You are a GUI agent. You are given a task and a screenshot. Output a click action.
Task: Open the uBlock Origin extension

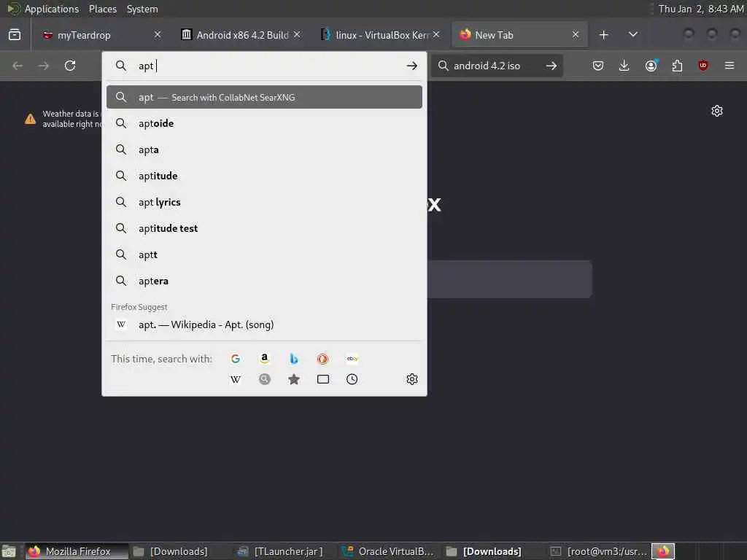click(703, 65)
